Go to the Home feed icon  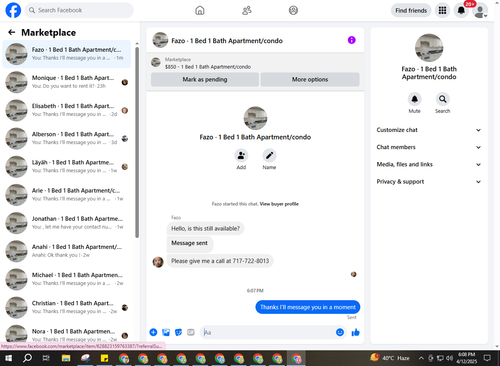point(200,10)
